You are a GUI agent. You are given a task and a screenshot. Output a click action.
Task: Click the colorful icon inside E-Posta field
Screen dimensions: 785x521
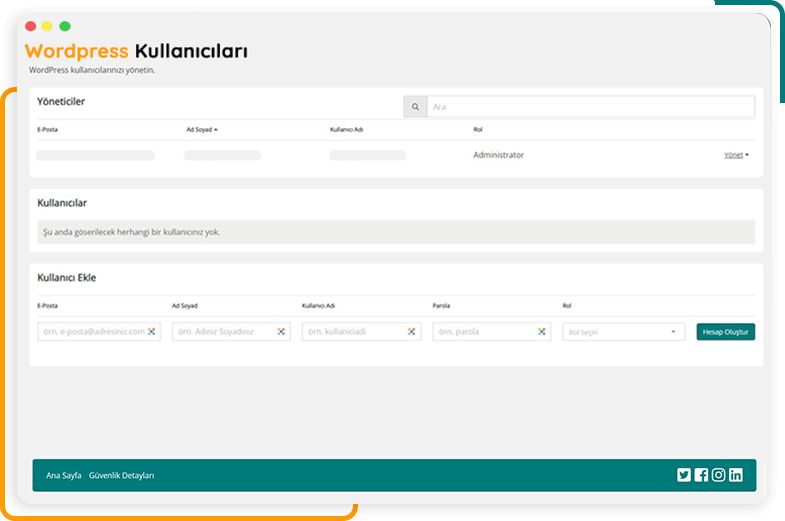pos(152,331)
